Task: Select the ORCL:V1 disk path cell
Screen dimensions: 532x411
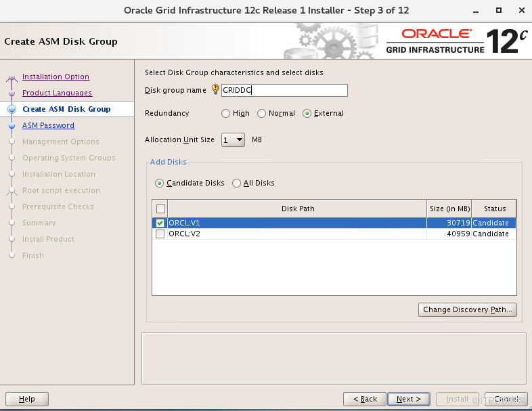Action: pyautogui.click(x=297, y=223)
